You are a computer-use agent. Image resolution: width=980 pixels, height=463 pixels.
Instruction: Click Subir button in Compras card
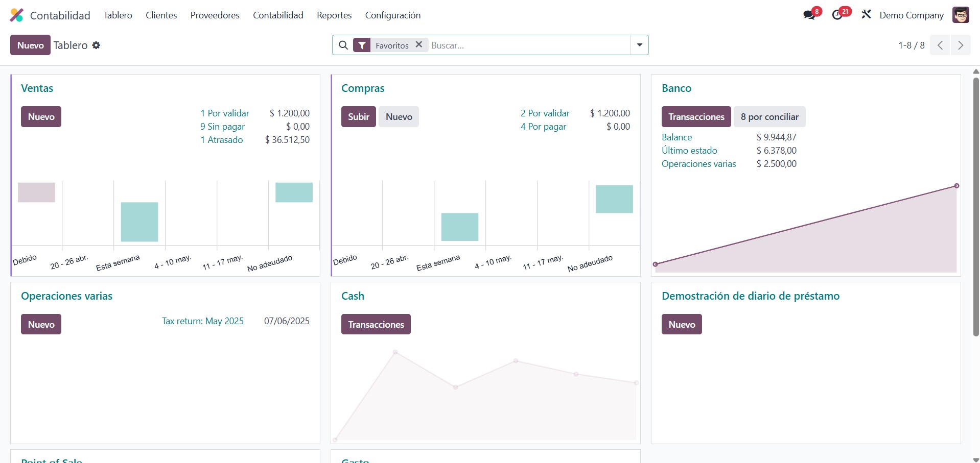(358, 117)
